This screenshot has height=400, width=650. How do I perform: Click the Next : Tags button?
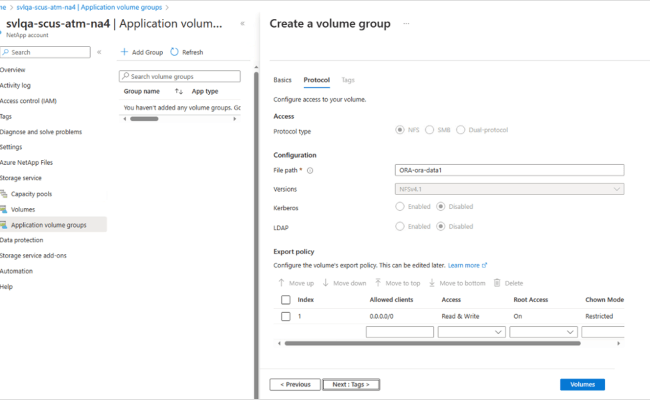tap(351, 385)
